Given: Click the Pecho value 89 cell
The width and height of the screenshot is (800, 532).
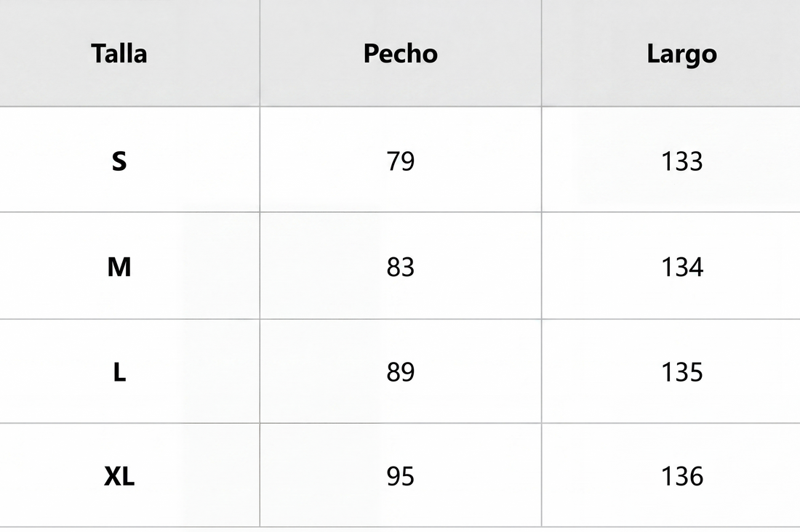Looking at the screenshot, I should 400,372.
